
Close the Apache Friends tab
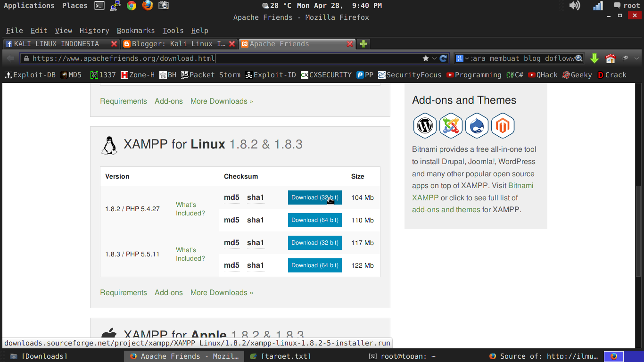(x=350, y=44)
